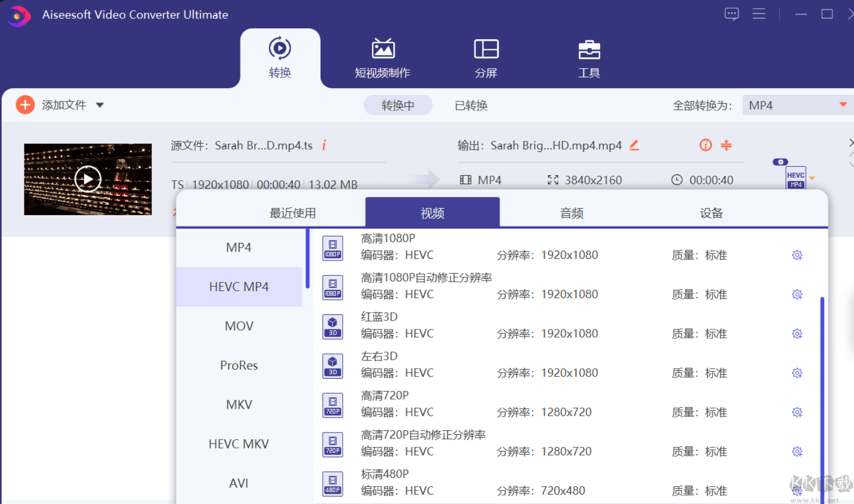This screenshot has width=854, height=504.
Task: Open the 全部转换为 MP4 dropdown
Action: (797, 104)
